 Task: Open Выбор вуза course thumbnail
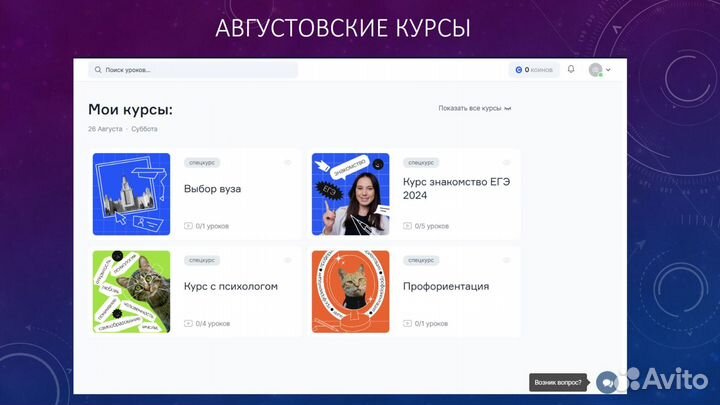131,194
